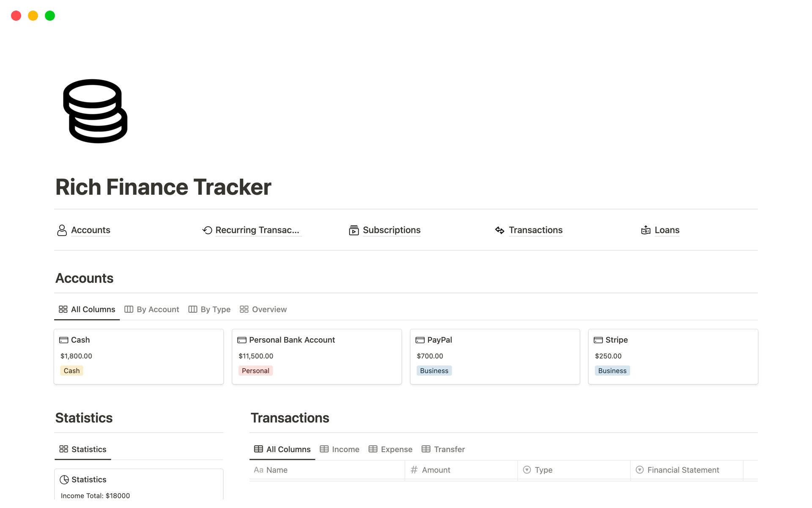Click the Subscriptions play icon
The width and height of the screenshot is (812, 508).
coord(354,230)
